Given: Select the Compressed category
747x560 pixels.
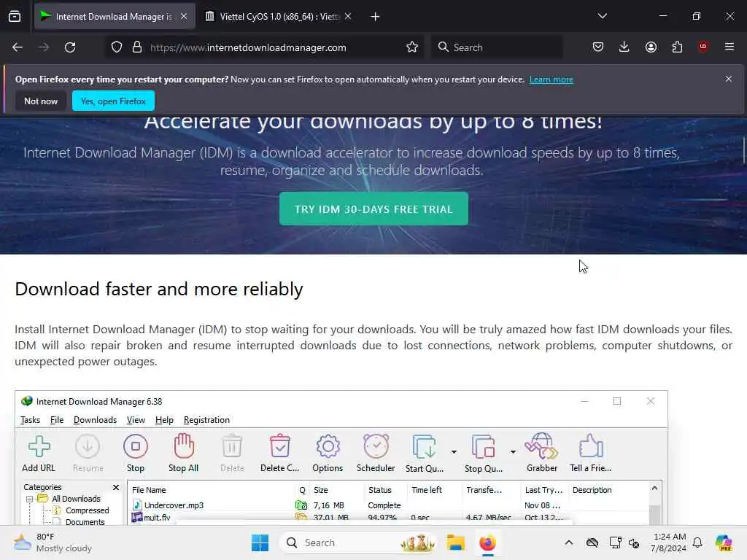Looking at the screenshot, I should point(88,510).
